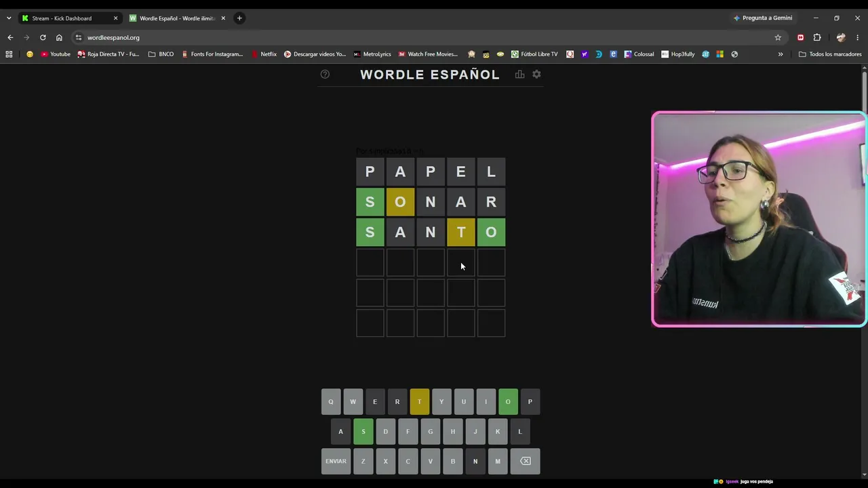This screenshot has height=488, width=868.
Task: Expand the hidden bookmarks overflow chevron
Action: click(781, 54)
